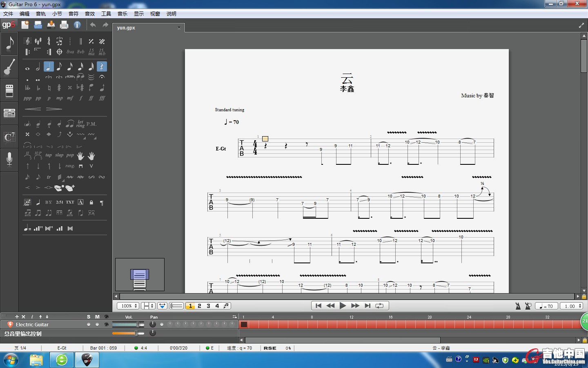This screenshot has width=588, height=368.
Task: Select the eighth note duration
Action: 59,67
